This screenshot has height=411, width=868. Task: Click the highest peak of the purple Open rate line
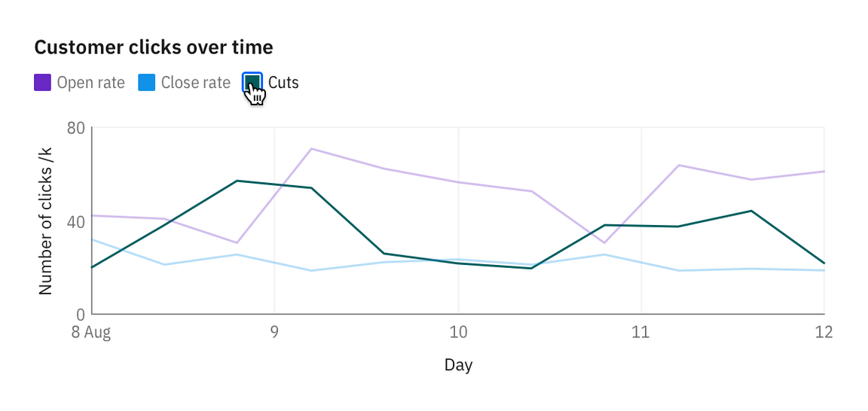(x=311, y=148)
